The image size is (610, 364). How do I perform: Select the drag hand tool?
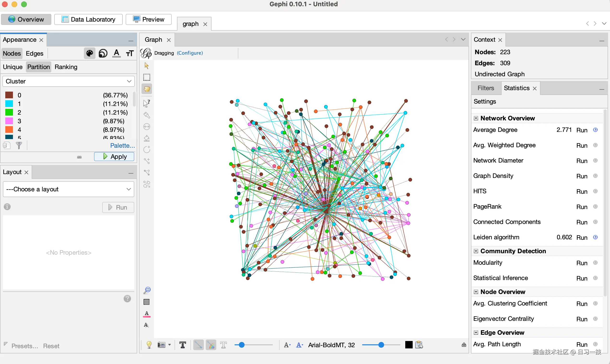[x=147, y=89]
